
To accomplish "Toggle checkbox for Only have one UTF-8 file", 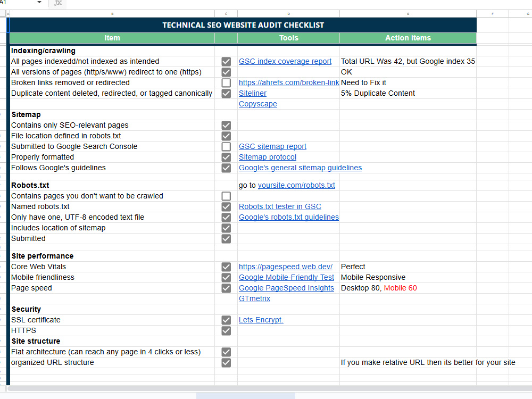I will tap(226, 217).
